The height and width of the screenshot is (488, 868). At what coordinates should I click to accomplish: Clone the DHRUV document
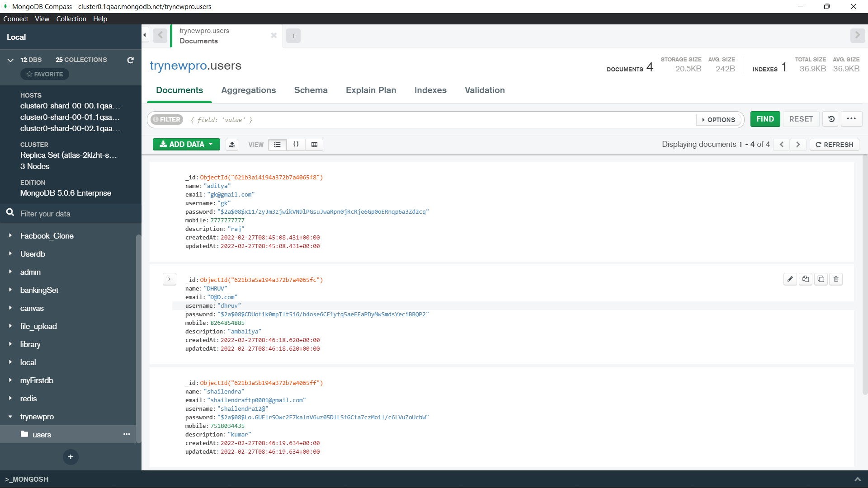click(821, 279)
